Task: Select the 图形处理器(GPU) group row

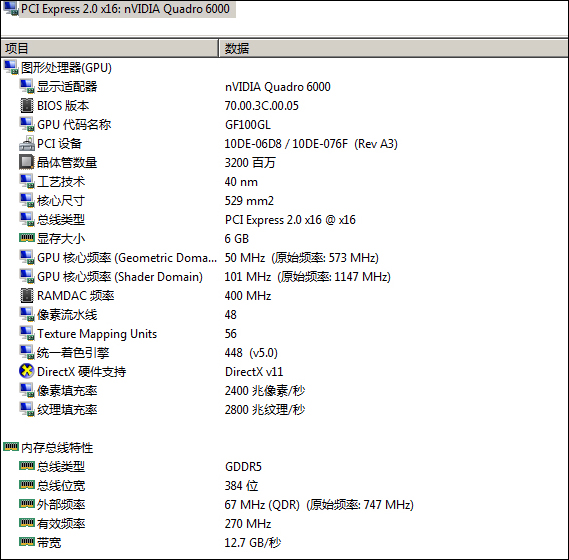Action: click(x=66, y=68)
